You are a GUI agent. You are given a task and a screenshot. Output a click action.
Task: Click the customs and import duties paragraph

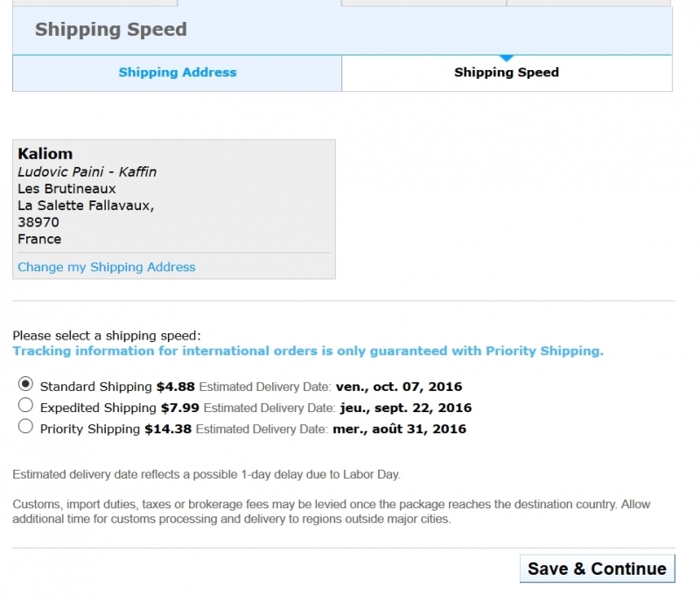(x=332, y=512)
